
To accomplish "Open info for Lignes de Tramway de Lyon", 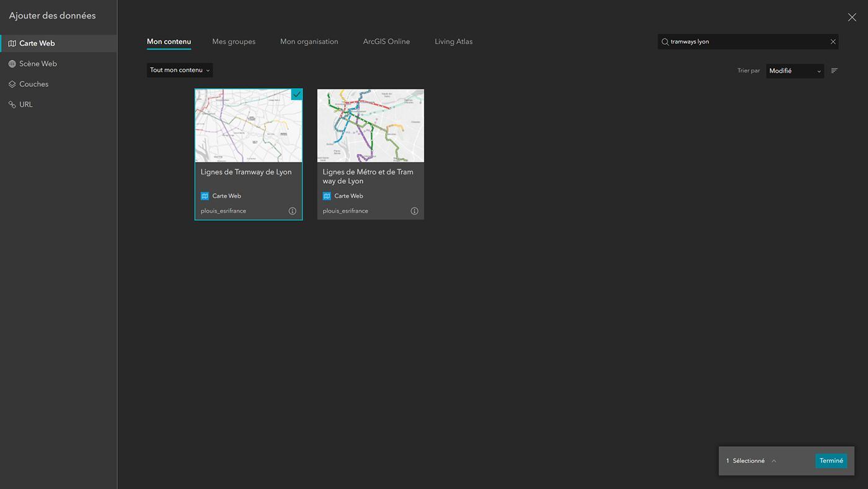I will point(292,211).
